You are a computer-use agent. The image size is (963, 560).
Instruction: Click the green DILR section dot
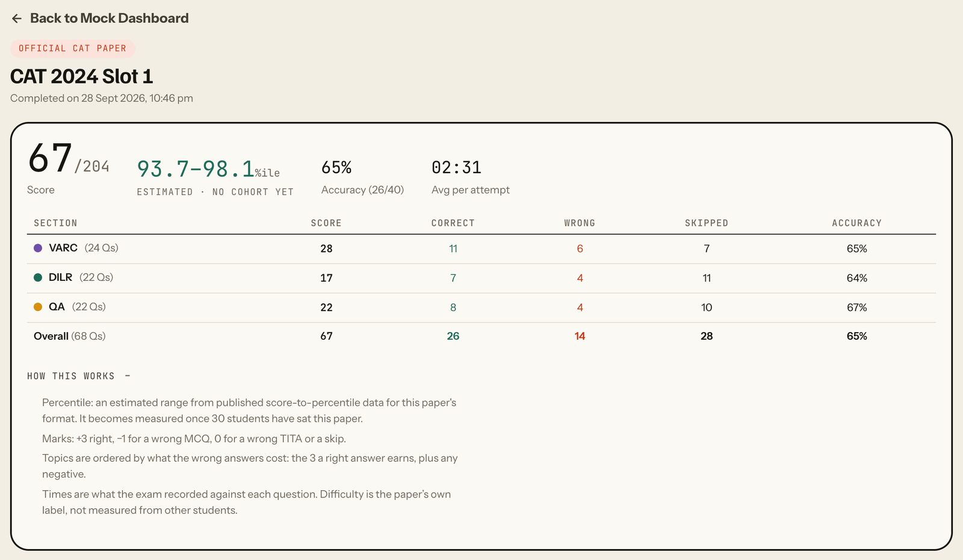pyautogui.click(x=38, y=277)
